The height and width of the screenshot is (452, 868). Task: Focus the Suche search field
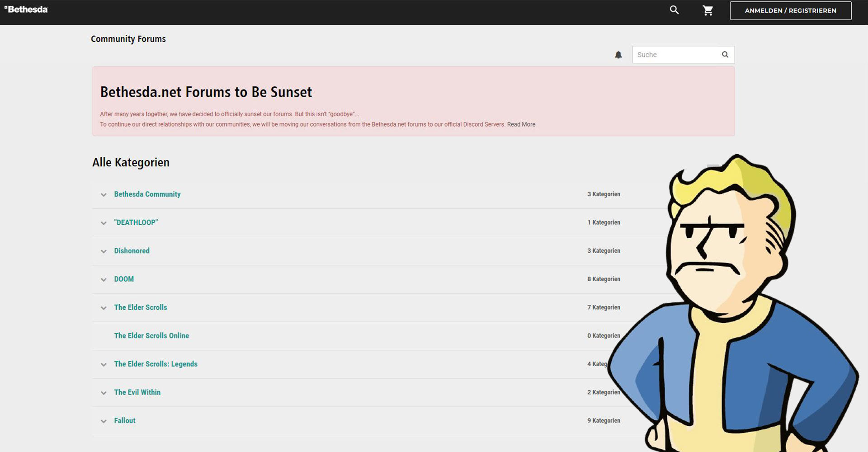676,55
